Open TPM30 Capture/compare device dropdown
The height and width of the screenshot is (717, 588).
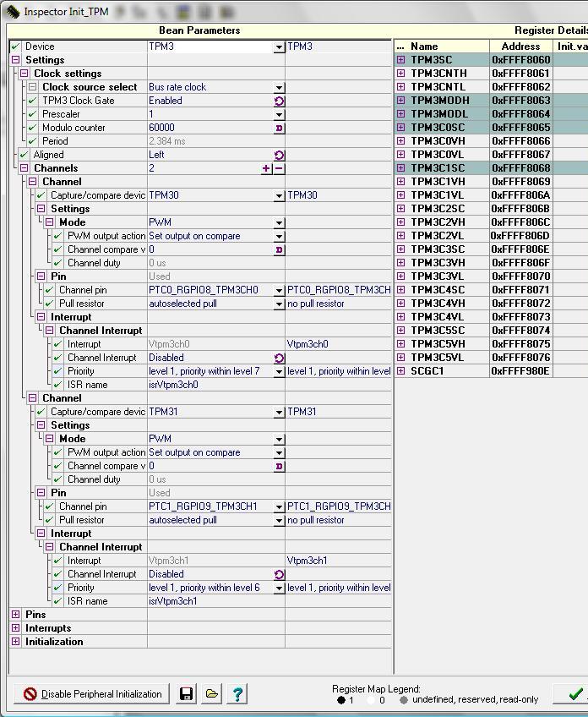279,195
